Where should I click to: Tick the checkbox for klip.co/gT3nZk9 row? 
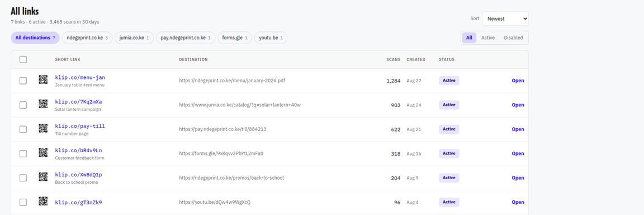(x=23, y=202)
